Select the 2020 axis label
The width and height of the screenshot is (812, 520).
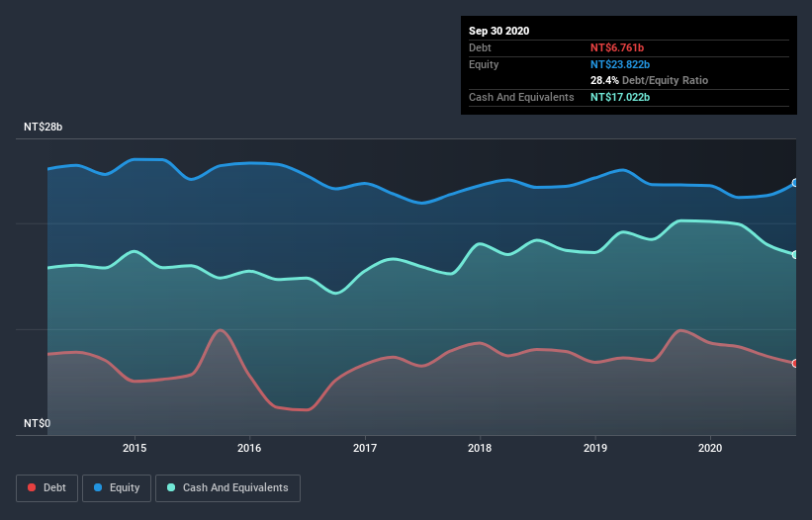pyautogui.click(x=710, y=448)
